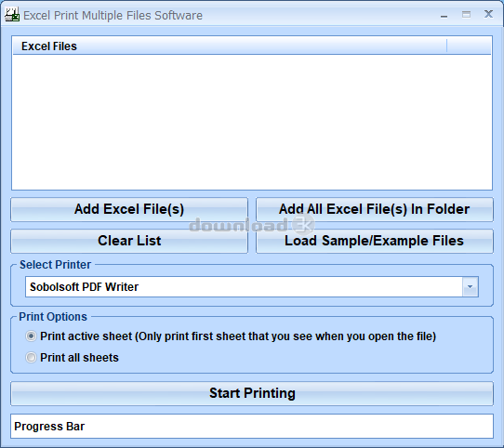Load Sample/Example Files into the list
504x448 pixels.
[375, 241]
